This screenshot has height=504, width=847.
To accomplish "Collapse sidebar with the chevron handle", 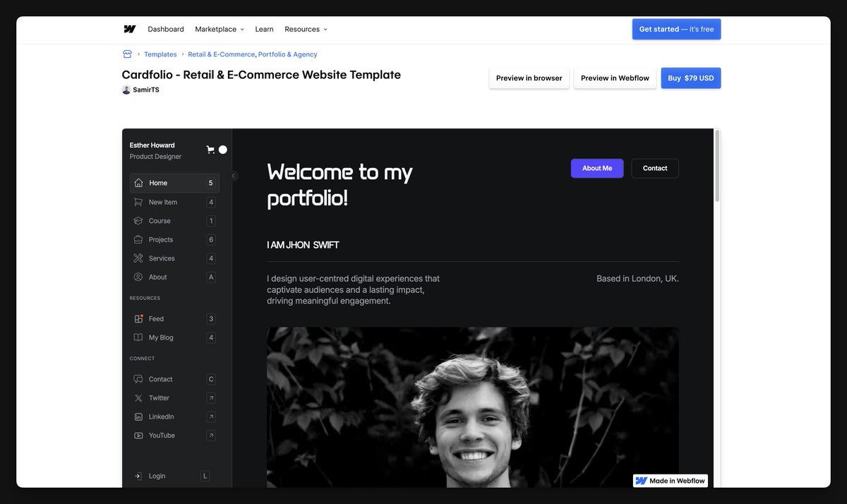I will coord(234,176).
